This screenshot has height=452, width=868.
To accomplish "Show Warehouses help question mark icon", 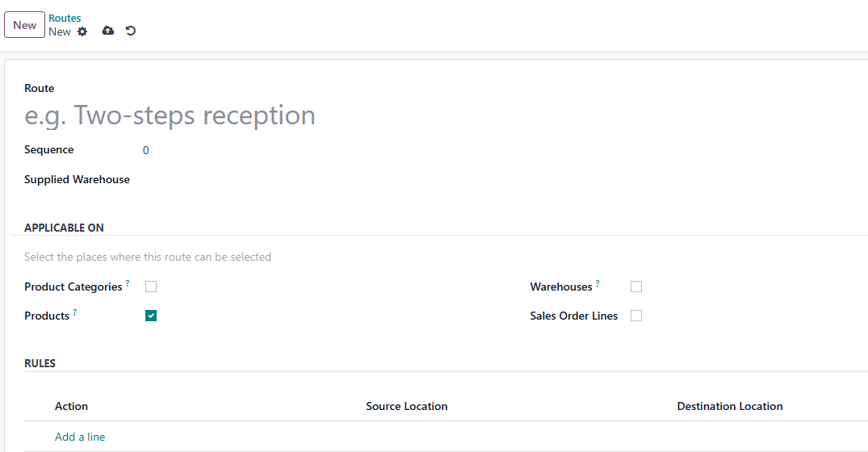I will [x=598, y=282].
